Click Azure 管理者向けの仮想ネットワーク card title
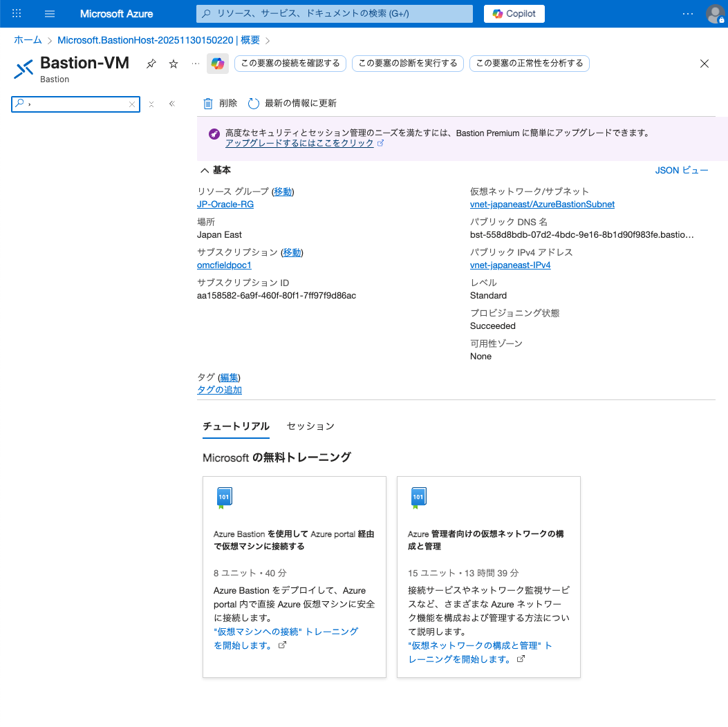Screen dimensions: 728x727 pyautogui.click(x=485, y=540)
